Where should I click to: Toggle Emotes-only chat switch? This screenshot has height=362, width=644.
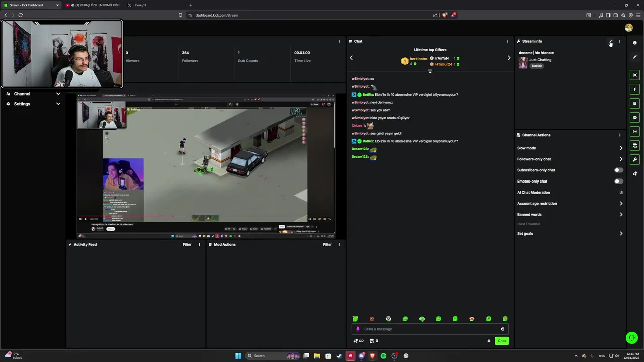click(x=618, y=181)
